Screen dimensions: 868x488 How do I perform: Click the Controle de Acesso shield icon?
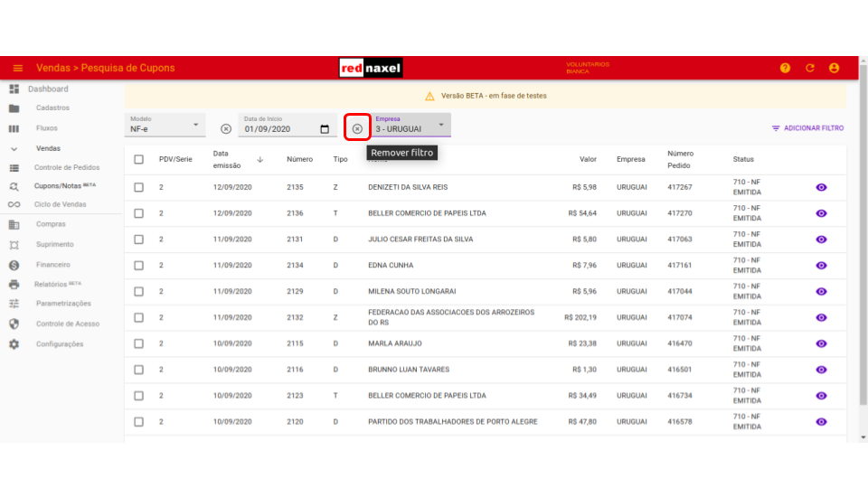14,324
